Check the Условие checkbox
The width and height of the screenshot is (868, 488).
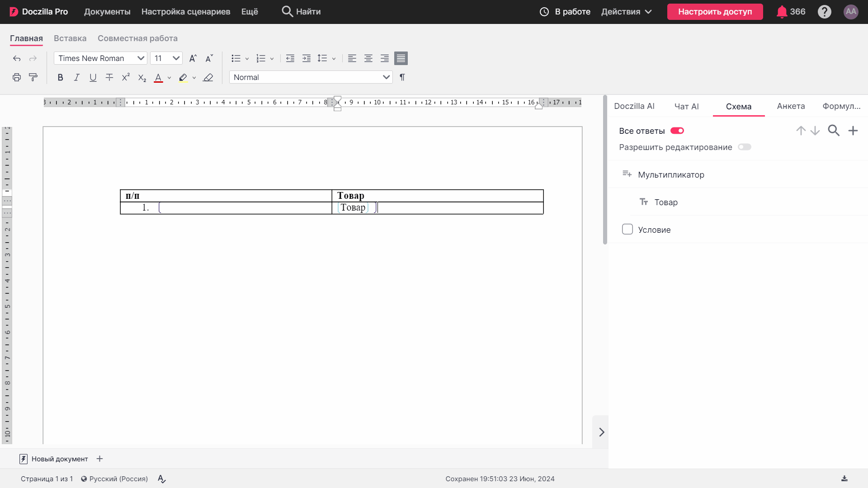pyautogui.click(x=627, y=229)
